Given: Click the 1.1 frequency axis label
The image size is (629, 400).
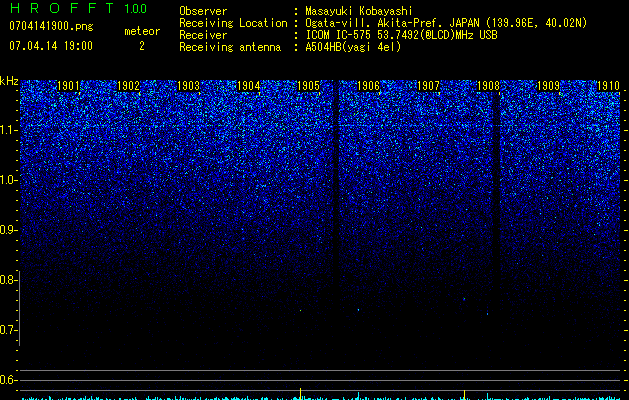Looking at the screenshot, I should tap(9, 130).
